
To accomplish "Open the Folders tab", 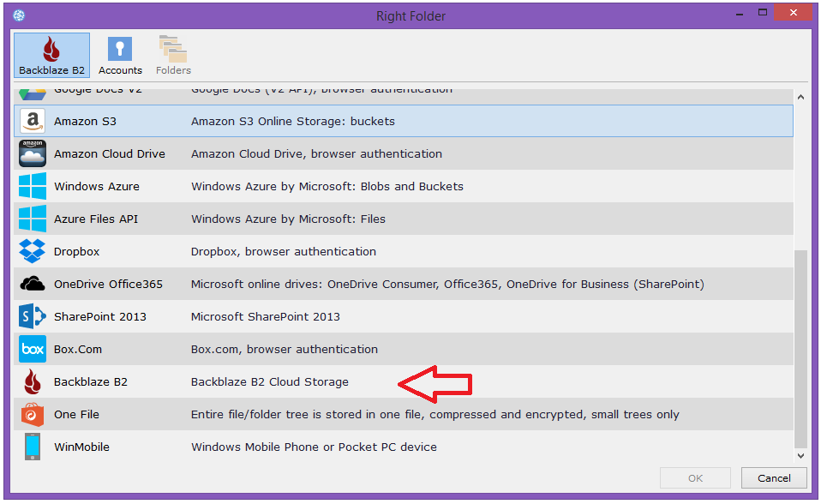I will point(173,56).
